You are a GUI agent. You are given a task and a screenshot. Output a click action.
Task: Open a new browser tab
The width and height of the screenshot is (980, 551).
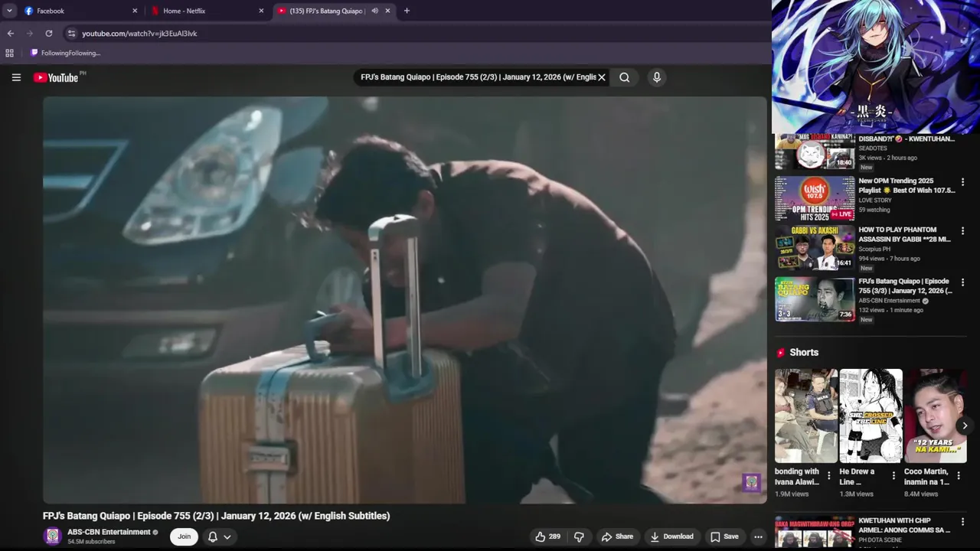[x=407, y=11]
